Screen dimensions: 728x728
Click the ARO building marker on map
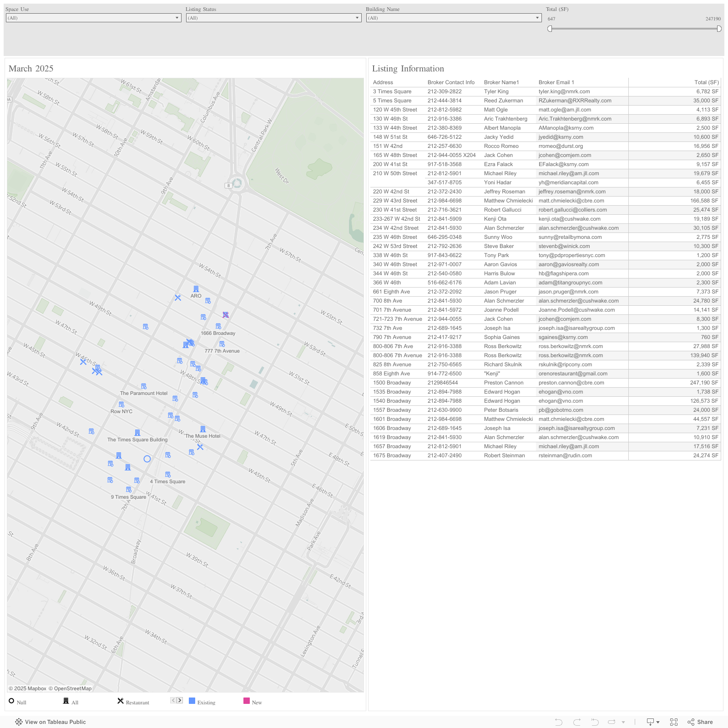click(x=196, y=289)
